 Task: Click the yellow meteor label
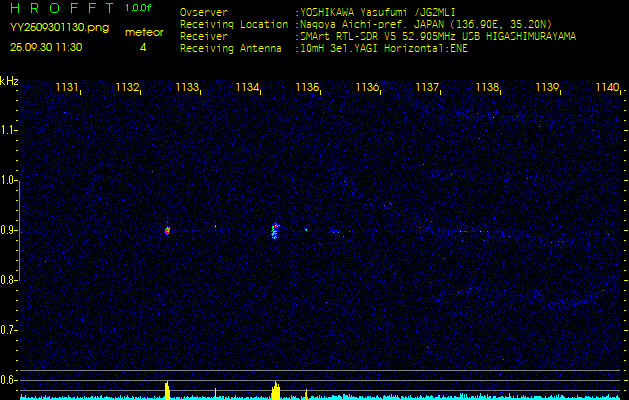(143, 32)
